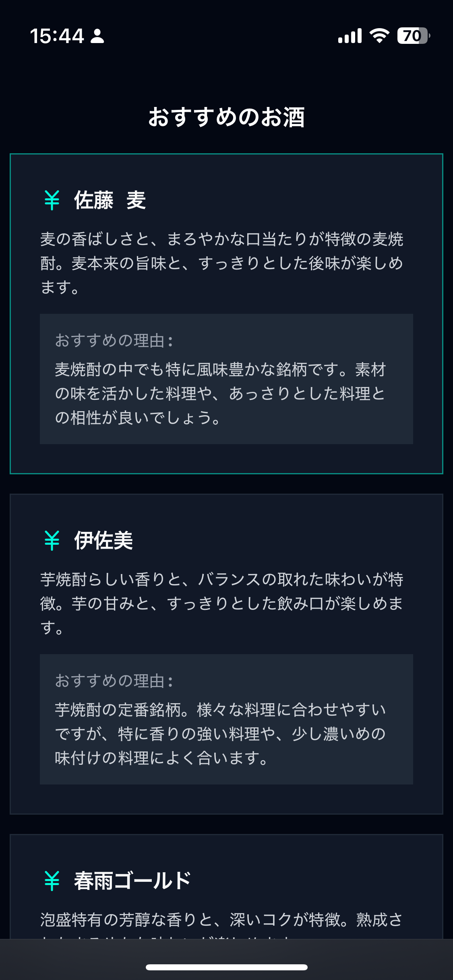Tap the おすすめのお酒 page heading
This screenshot has height=980, width=453.
click(x=226, y=117)
